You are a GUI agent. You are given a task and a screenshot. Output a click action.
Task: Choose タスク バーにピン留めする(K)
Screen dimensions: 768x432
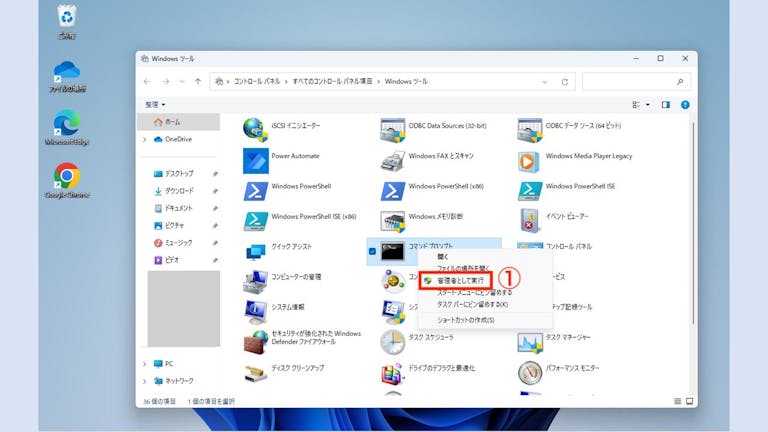point(472,304)
